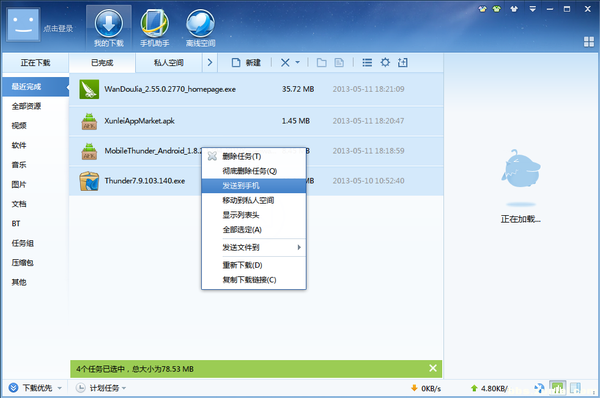Click the blue bird mascot in the loading panel
Screen dimensions: 600x398
pyautogui.click(x=520, y=169)
